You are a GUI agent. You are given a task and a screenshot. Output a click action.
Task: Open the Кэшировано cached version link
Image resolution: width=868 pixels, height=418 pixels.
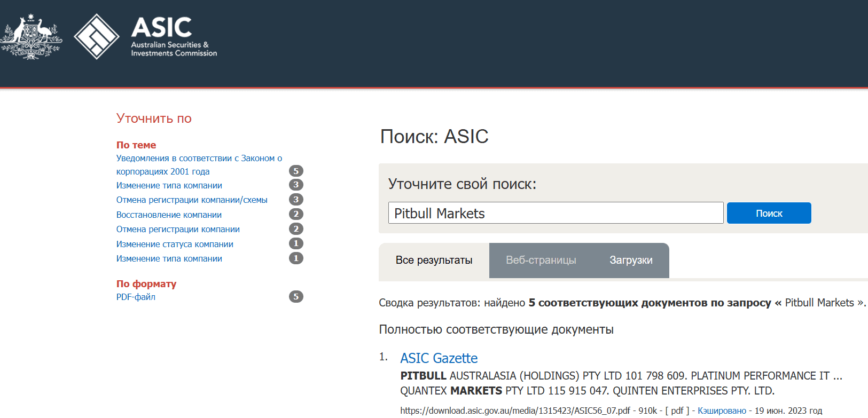[x=722, y=411]
